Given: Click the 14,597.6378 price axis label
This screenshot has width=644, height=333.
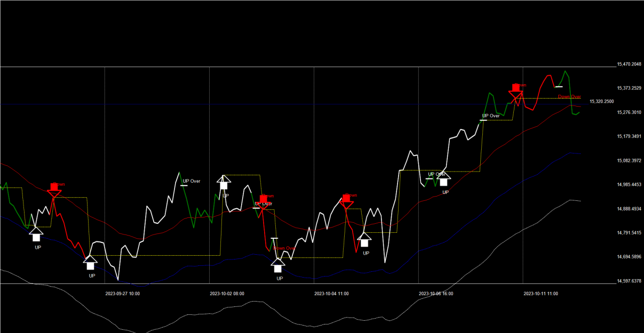Looking at the screenshot, I should coord(629,281).
